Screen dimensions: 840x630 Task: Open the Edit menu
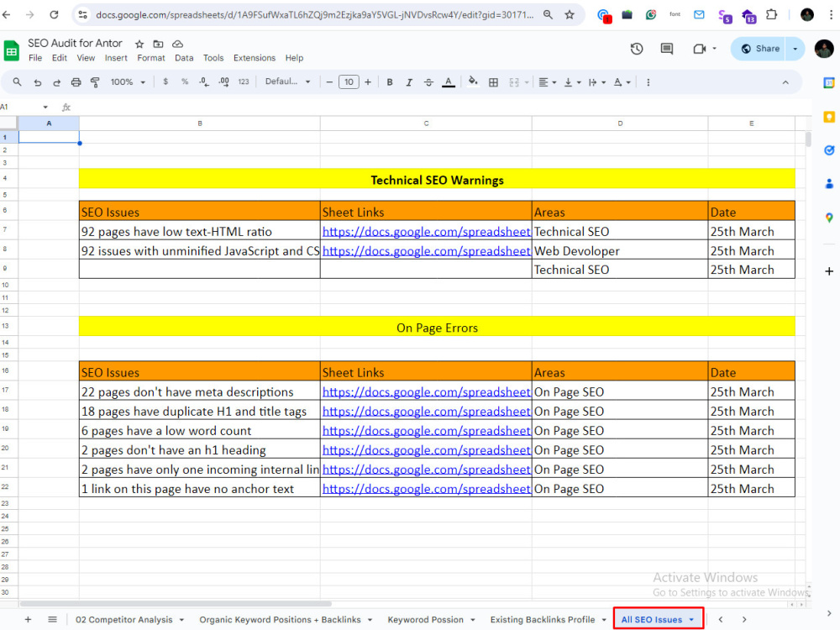60,58
